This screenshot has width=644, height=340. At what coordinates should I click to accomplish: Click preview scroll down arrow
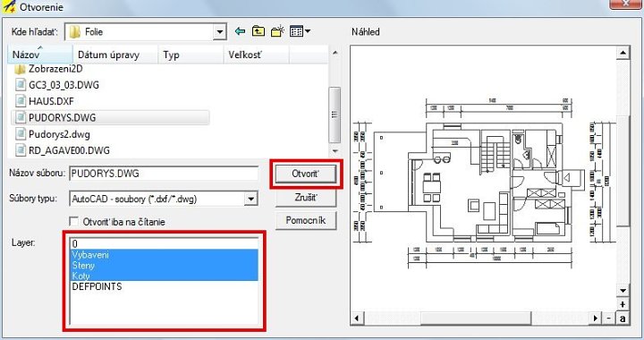tap(623, 291)
